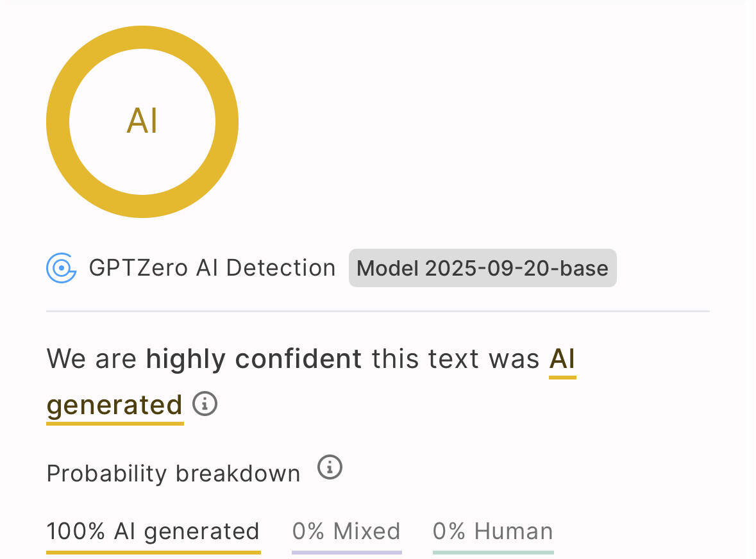
Task: Select the 100% AI generated category
Action: (153, 531)
